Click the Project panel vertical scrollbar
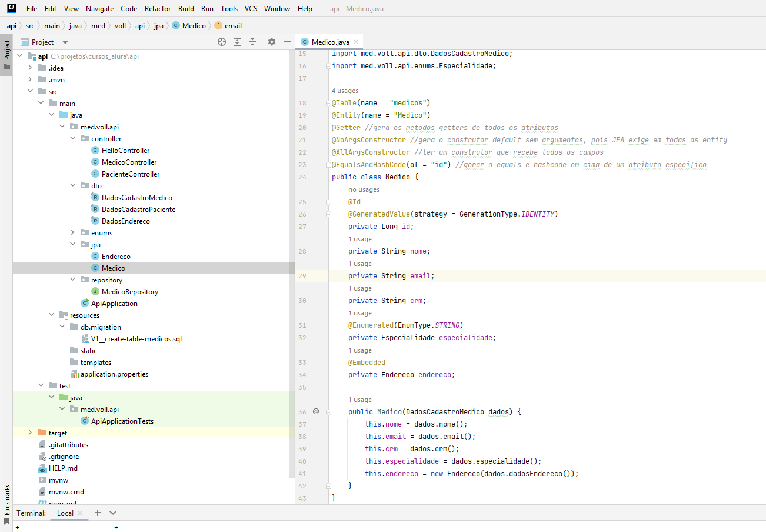Screen dimensions: 766x532 pos(292,265)
